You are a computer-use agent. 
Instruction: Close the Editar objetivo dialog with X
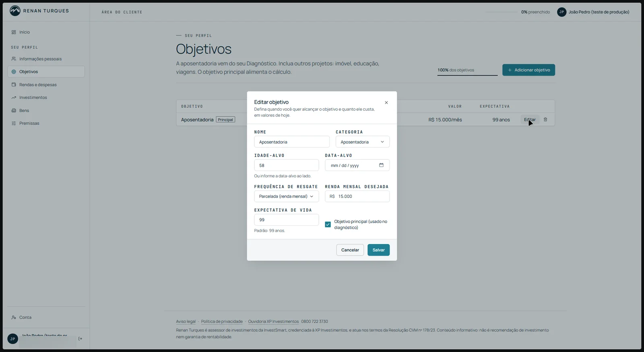click(386, 103)
